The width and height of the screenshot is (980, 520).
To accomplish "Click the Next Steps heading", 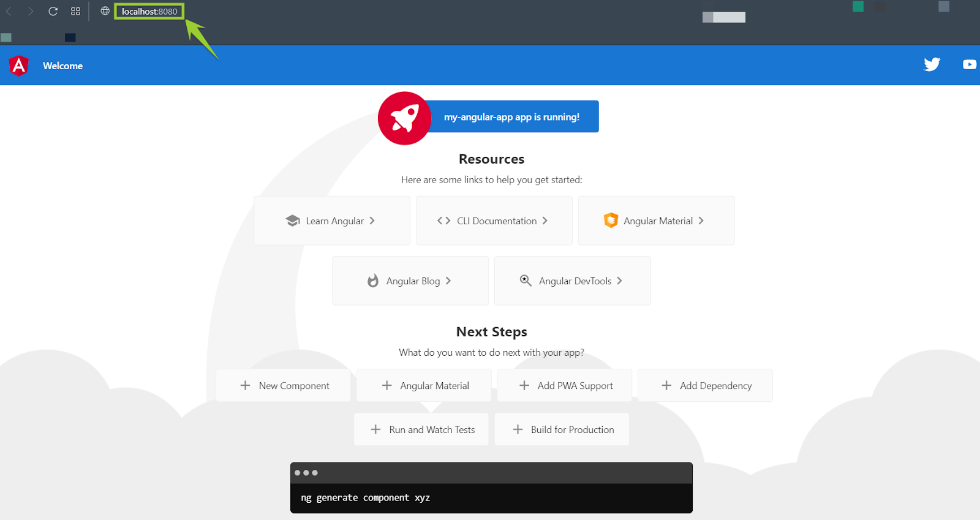I will (x=491, y=332).
